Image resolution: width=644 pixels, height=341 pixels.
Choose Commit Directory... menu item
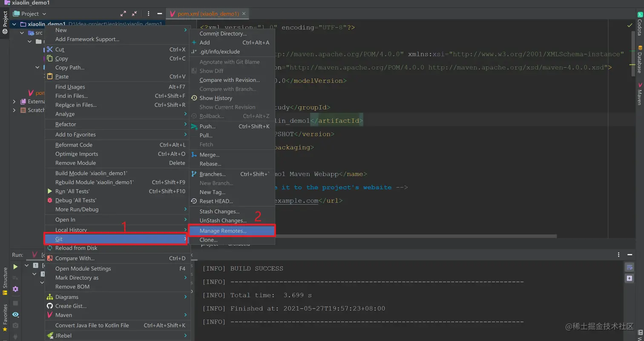pyautogui.click(x=232, y=34)
